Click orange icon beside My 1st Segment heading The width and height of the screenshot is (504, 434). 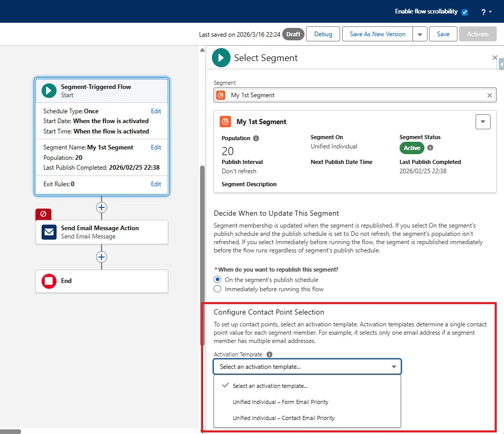225,122
